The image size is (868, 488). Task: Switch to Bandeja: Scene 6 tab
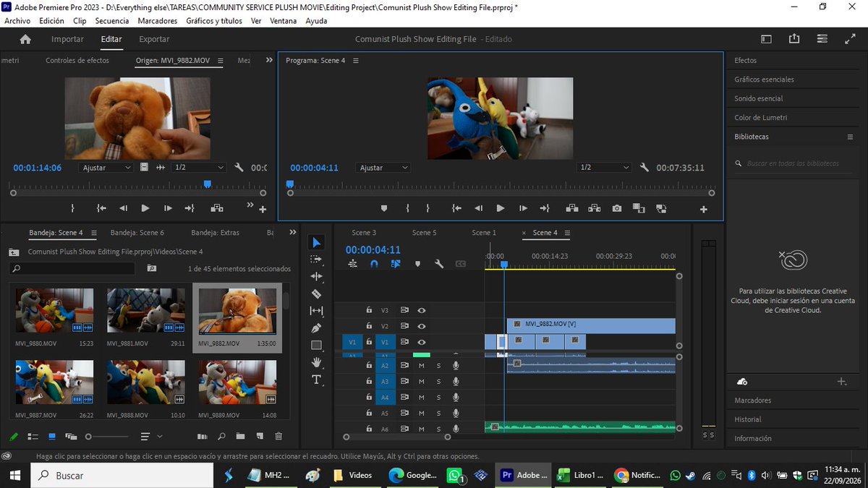pos(137,233)
